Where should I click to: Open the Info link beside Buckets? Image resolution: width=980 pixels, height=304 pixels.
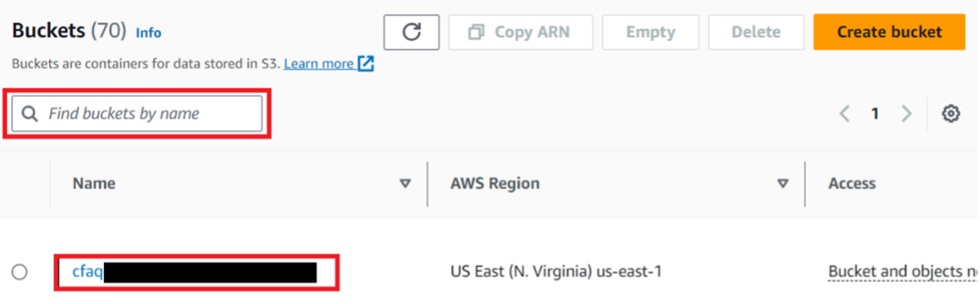coord(149,33)
